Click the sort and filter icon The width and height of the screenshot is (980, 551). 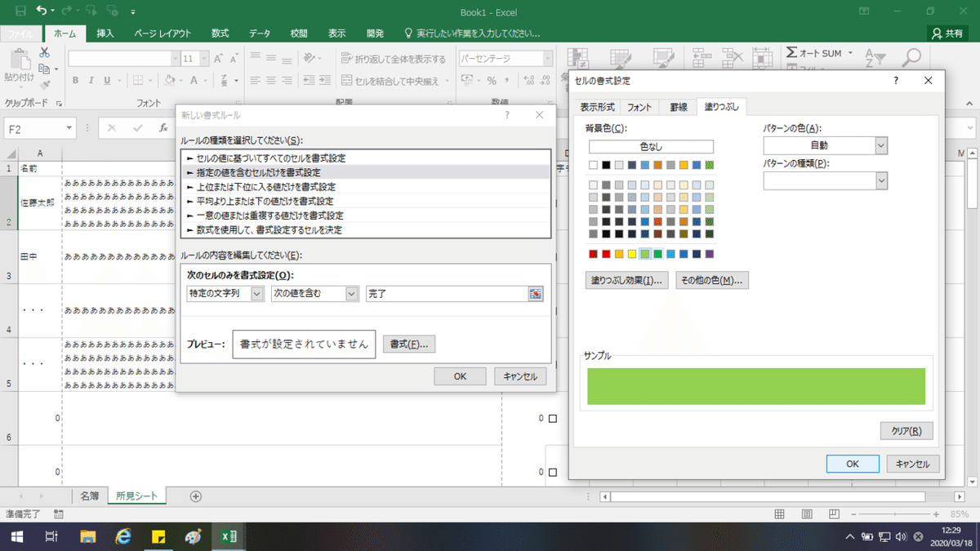[875, 58]
